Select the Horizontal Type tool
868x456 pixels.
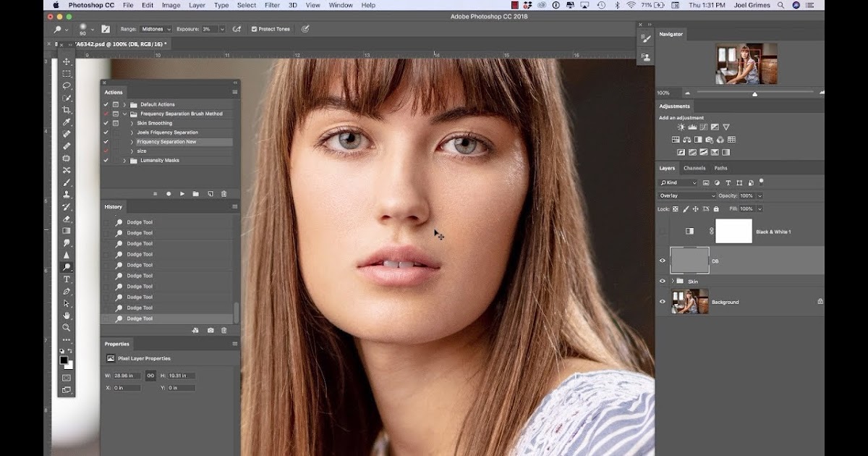click(x=67, y=279)
